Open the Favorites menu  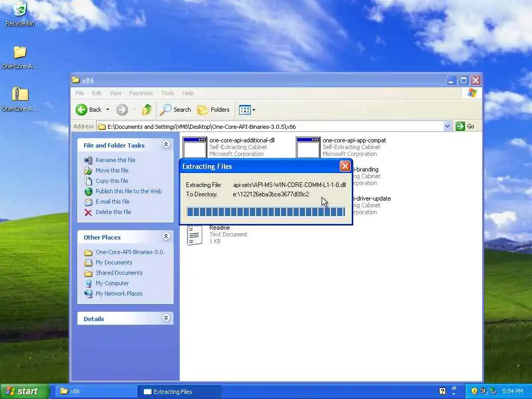pos(141,93)
